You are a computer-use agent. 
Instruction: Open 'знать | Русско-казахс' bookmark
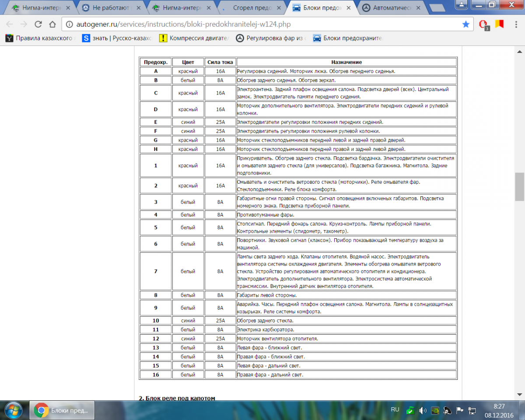point(117,38)
